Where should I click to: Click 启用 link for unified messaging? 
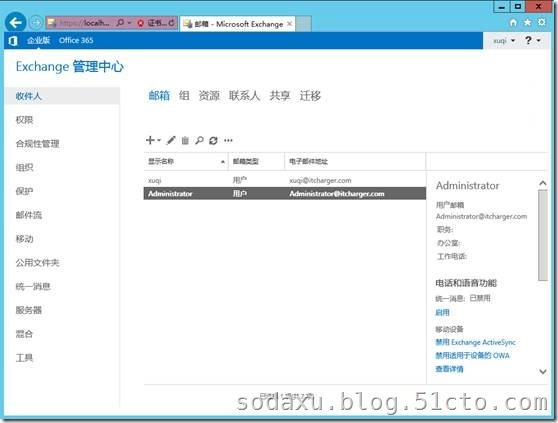point(442,313)
